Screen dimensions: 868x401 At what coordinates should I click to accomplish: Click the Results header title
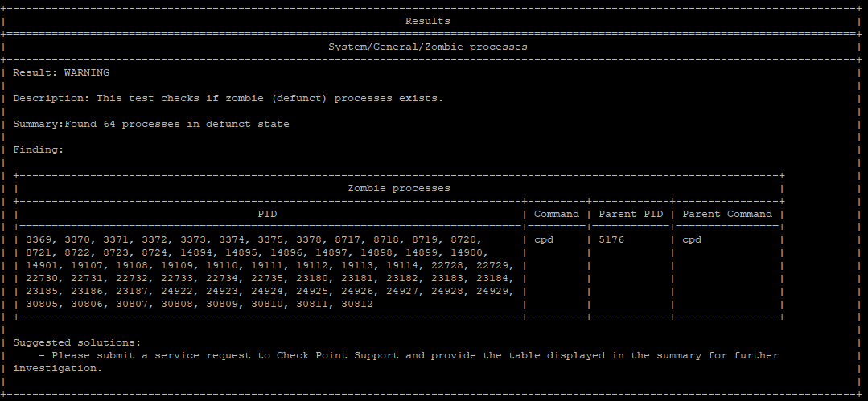click(427, 21)
